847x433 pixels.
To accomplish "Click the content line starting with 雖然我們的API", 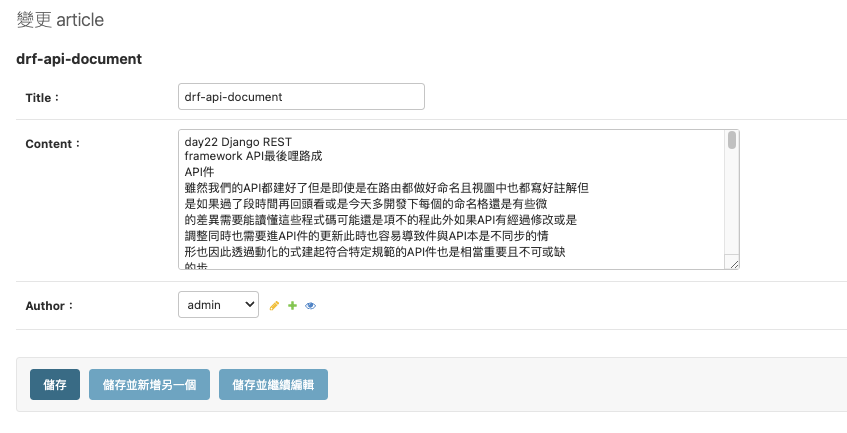I will (x=387, y=188).
